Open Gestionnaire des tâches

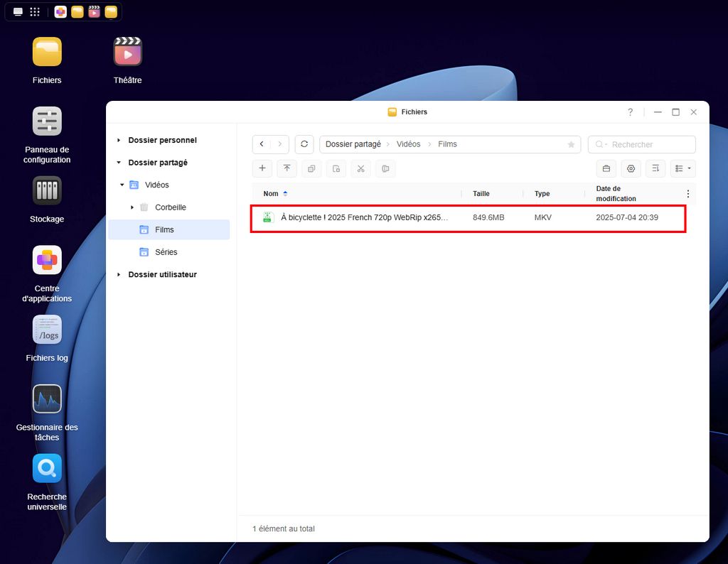47,399
